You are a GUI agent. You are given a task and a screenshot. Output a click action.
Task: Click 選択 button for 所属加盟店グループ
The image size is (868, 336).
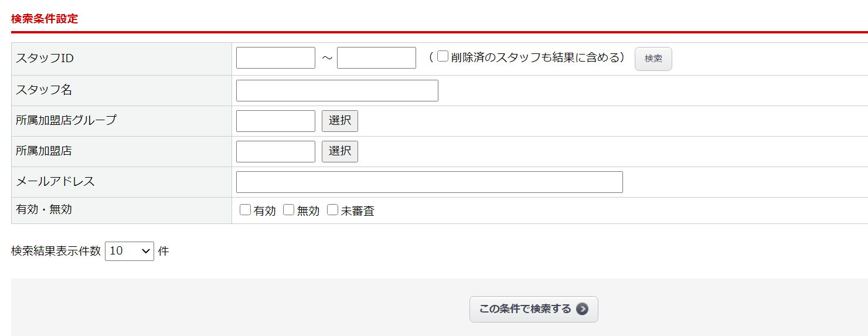pos(340,121)
